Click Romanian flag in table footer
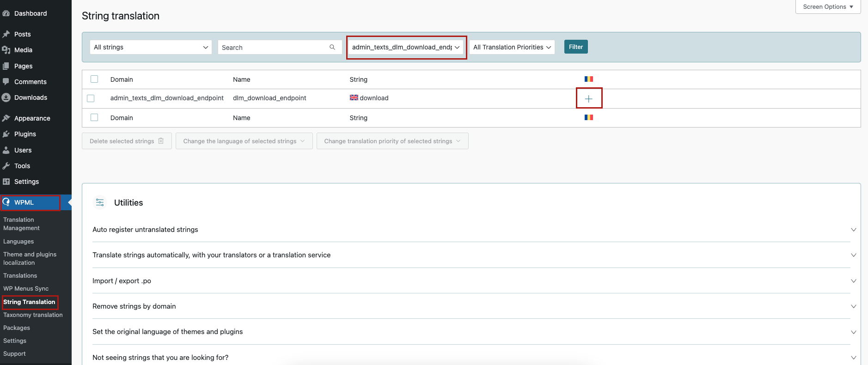 pos(589,117)
